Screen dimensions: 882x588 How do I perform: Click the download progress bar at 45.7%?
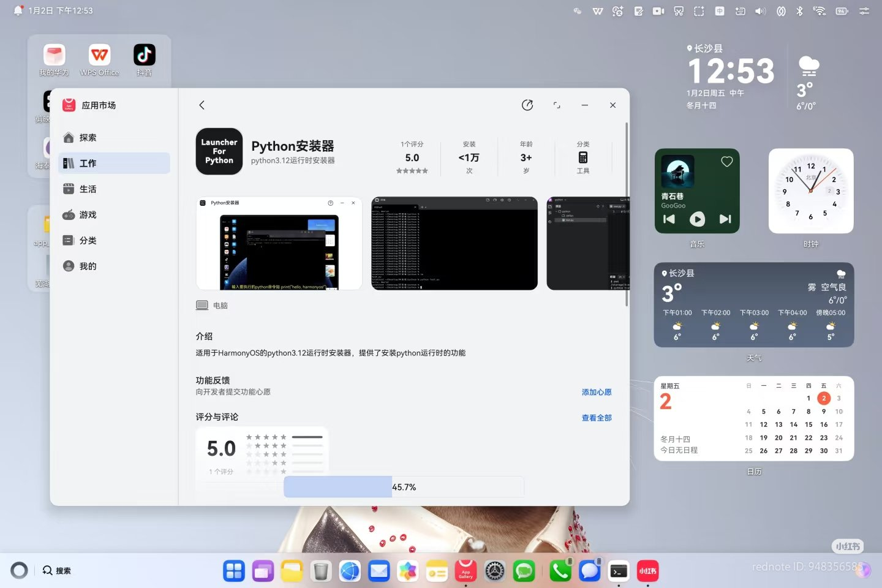404,487
